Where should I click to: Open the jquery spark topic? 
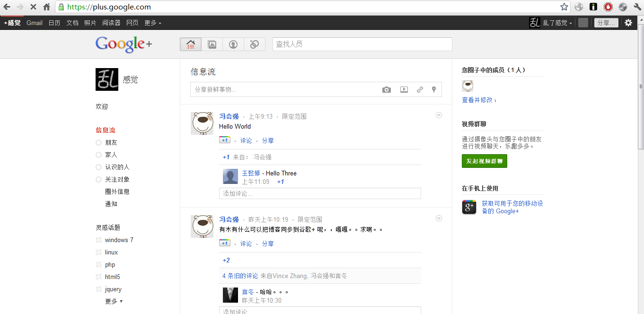coord(113,289)
